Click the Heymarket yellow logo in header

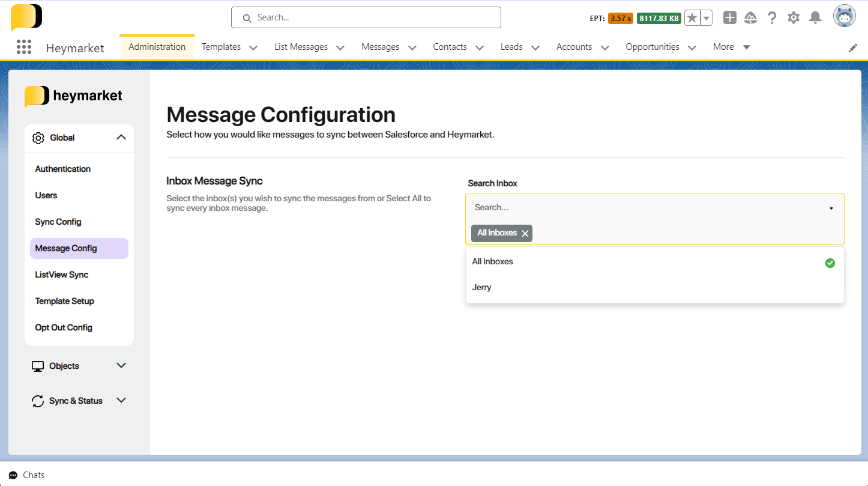pos(26,17)
